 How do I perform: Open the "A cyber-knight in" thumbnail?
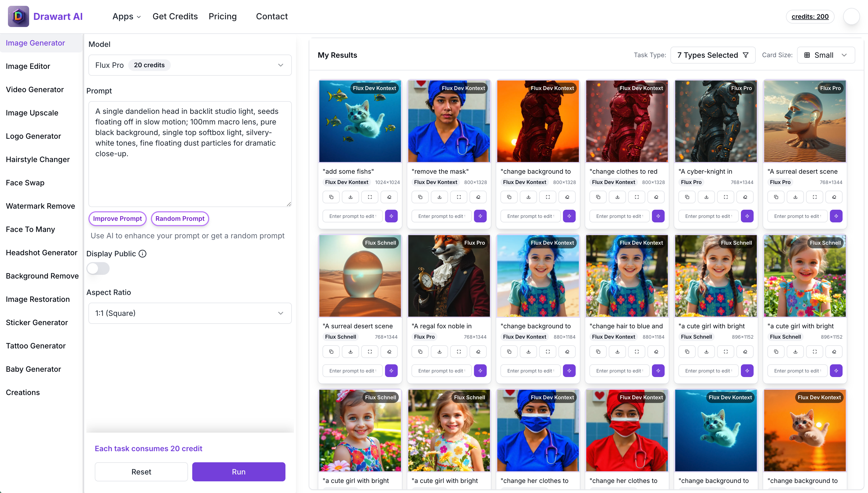click(716, 121)
